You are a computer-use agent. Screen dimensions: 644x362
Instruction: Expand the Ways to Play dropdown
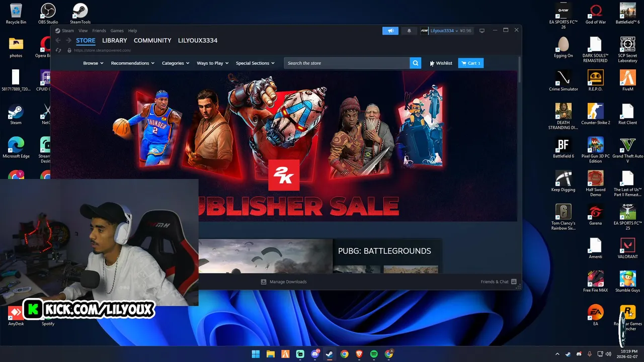pos(213,63)
